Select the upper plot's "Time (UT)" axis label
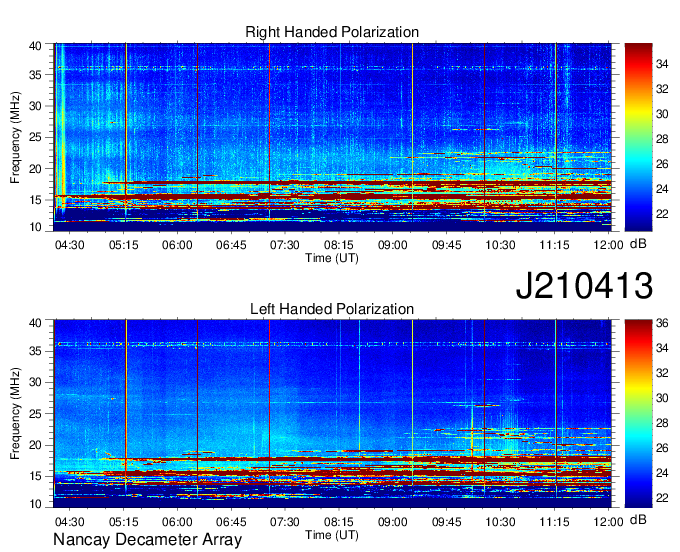This screenshot has height=552, width=680. [x=332, y=258]
